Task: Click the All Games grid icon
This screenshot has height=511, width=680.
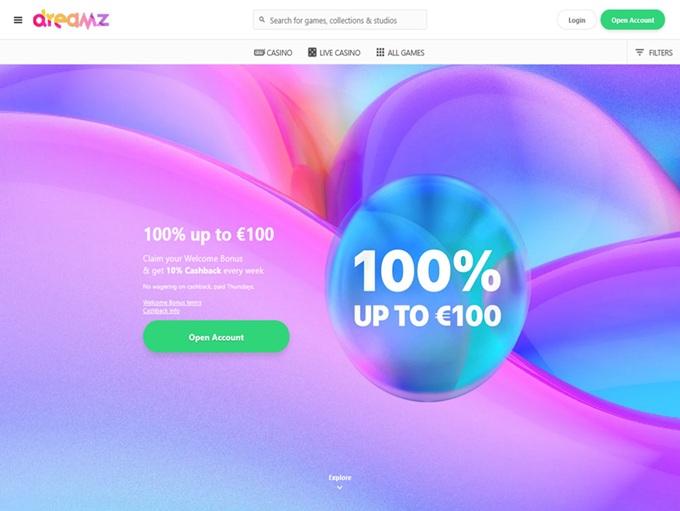Action: click(380, 52)
